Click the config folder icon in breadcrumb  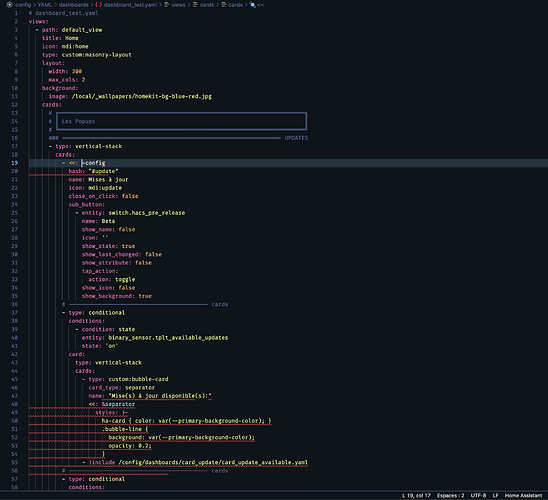(x=9, y=5)
